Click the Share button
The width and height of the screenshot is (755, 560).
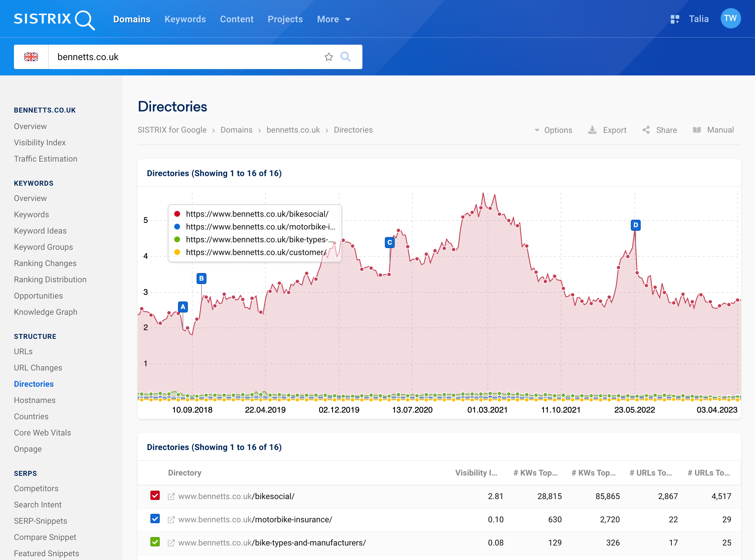[x=659, y=130]
